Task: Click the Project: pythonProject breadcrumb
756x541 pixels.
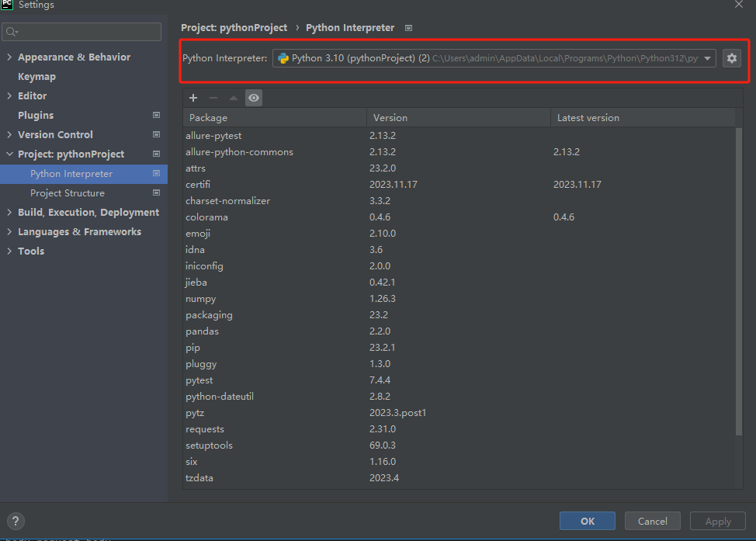Action: pos(234,28)
